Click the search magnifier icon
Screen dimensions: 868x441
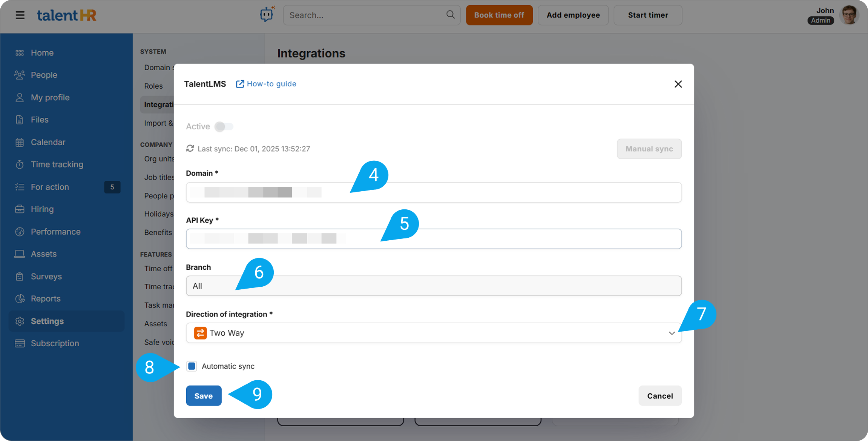point(450,15)
